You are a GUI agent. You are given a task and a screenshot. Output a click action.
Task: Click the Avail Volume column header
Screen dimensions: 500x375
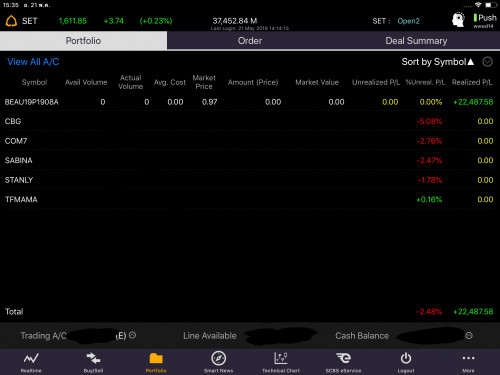point(86,82)
